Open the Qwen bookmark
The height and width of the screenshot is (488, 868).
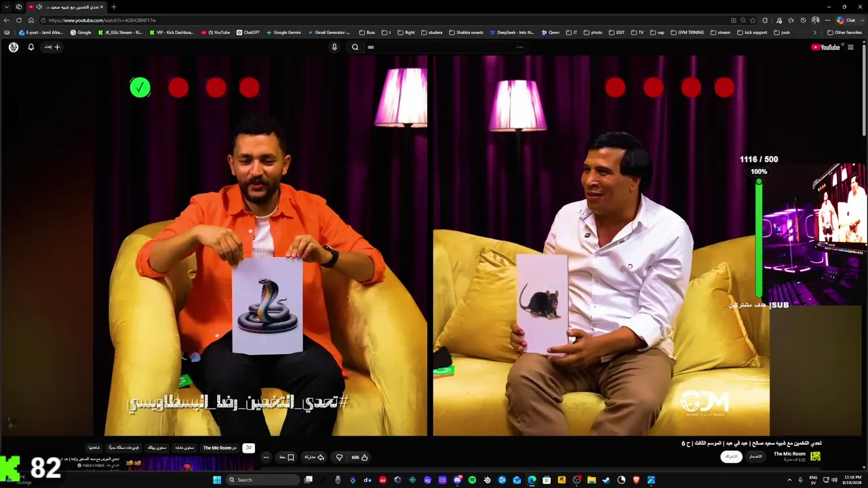551,33
